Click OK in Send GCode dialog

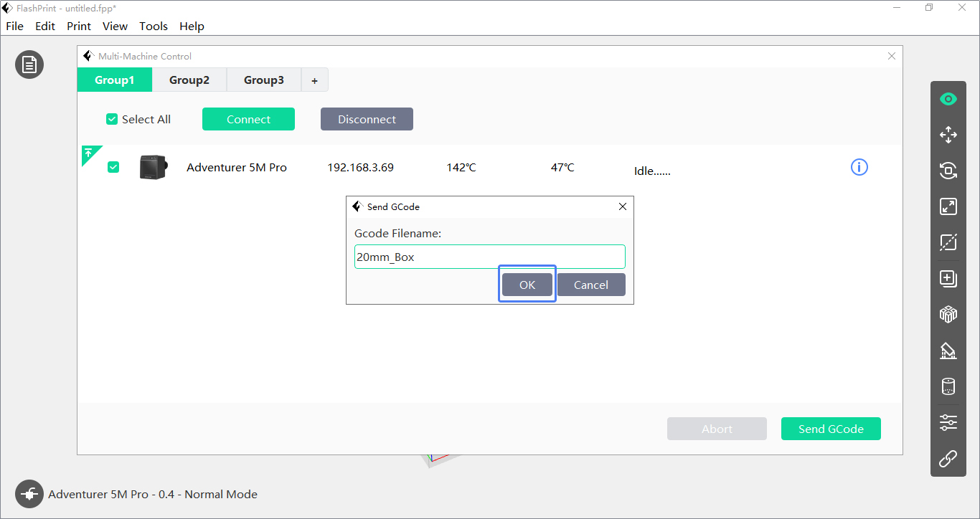coord(527,285)
